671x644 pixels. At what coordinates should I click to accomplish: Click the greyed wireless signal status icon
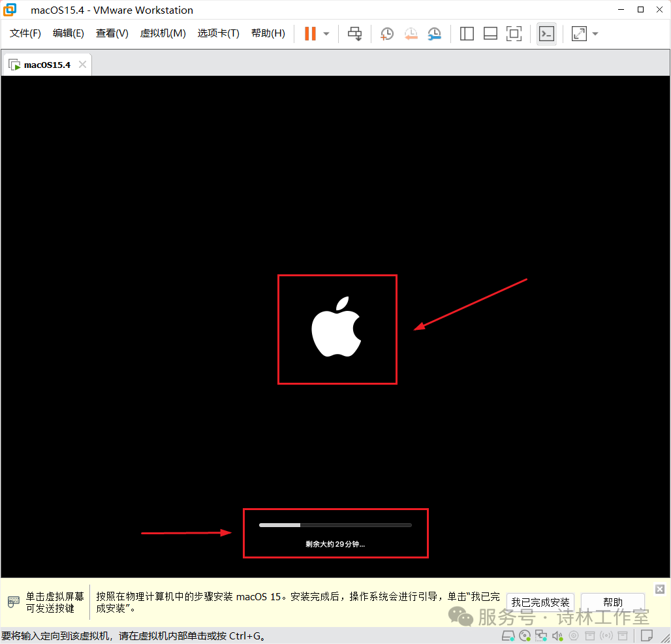[x=606, y=636]
